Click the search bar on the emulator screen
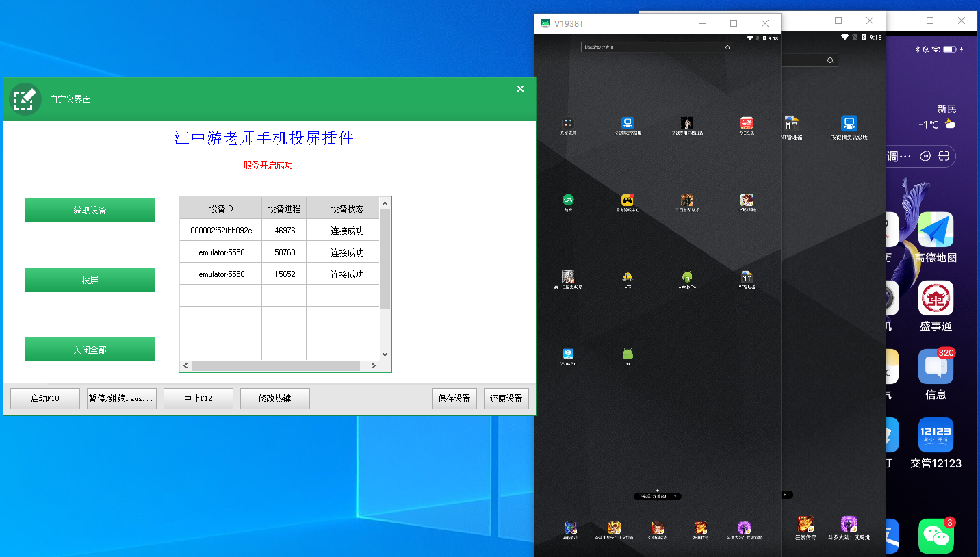980x557 pixels. pyautogui.click(x=656, y=47)
